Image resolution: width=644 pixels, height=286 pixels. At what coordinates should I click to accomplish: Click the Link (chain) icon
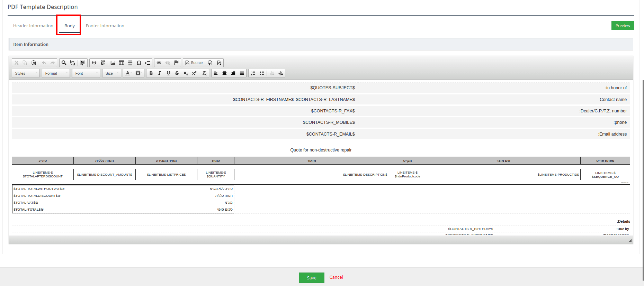159,63
